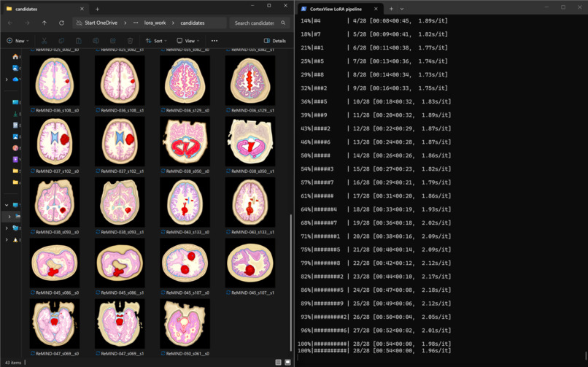The height and width of the screenshot is (367, 588).
Task: Expand the breadcrumb overflow before lora_work
Action: pyautogui.click(x=136, y=23)
